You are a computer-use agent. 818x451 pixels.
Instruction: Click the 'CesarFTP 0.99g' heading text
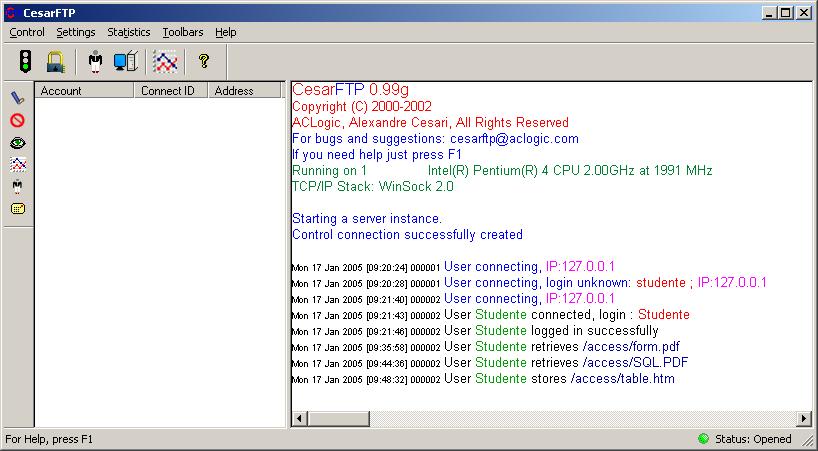point(350,90)
